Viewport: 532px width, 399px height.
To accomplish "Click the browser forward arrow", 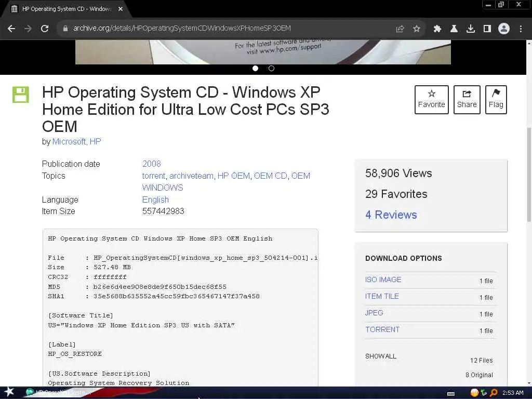I will click(x=28, y=29).
